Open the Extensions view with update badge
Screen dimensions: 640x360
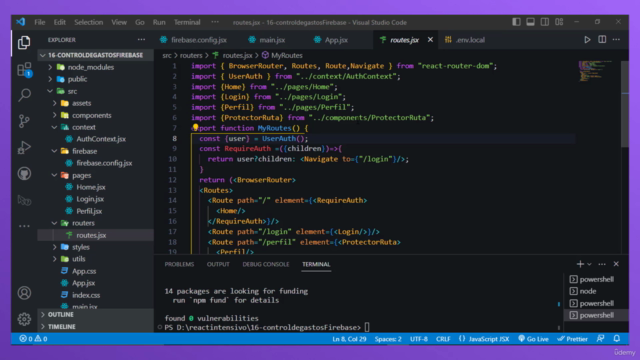tap(24, 70)
